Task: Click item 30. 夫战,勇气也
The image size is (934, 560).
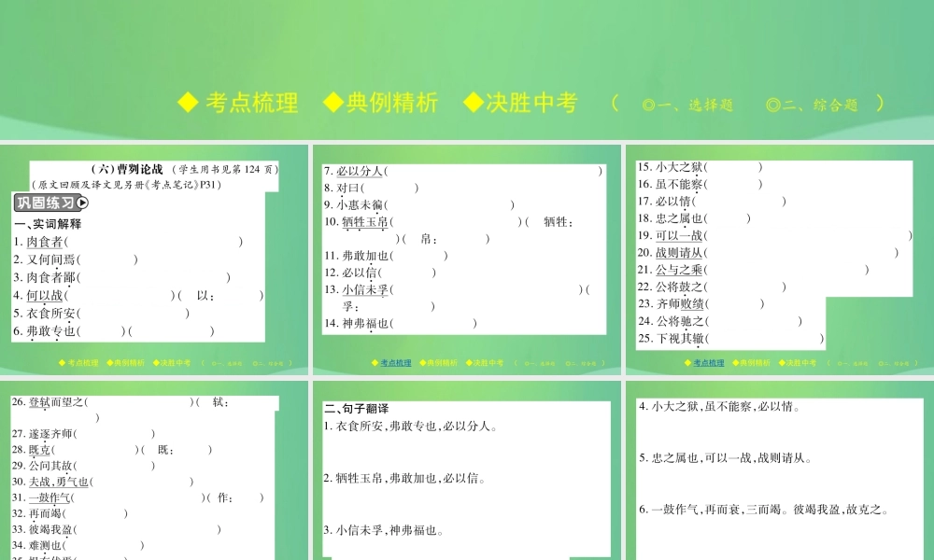Action: (50, 482)
